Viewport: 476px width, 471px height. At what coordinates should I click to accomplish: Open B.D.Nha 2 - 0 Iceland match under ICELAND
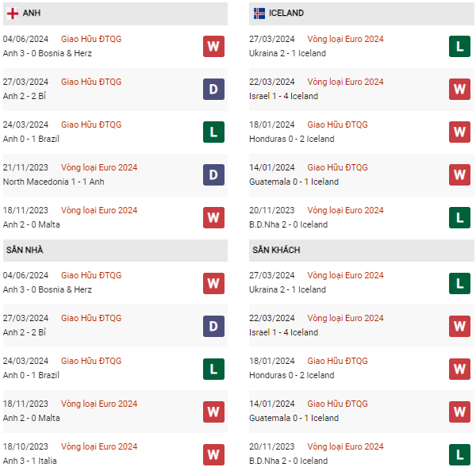click(289, 224)
